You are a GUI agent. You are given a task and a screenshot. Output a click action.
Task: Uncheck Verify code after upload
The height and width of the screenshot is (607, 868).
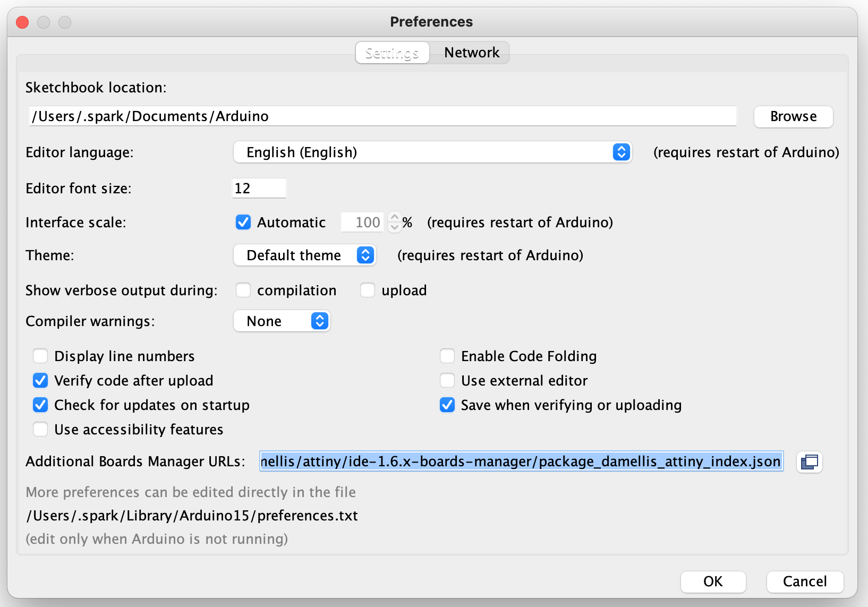[41, 380]
